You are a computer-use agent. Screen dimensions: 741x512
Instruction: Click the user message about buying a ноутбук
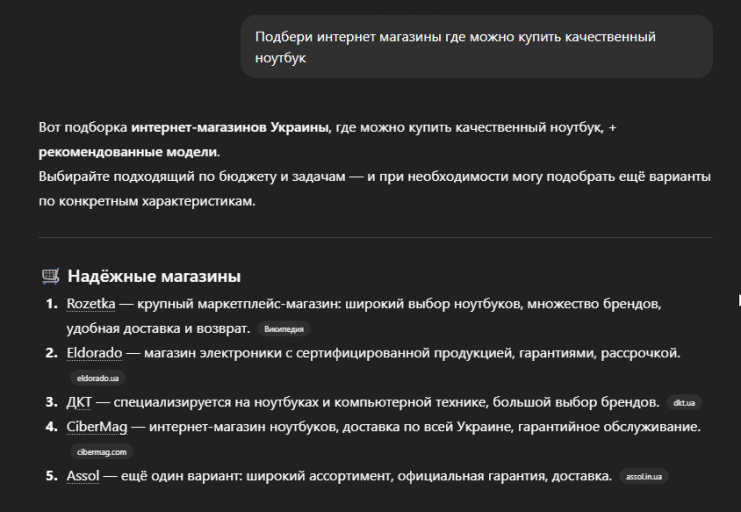click(476, 47)
